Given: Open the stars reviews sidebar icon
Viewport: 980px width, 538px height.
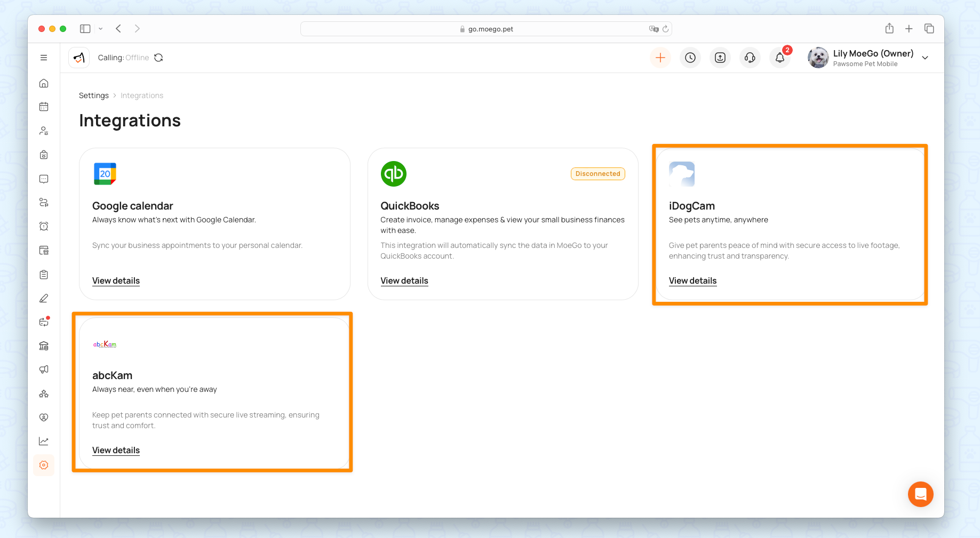Looking at the screenshot, I should pyautogui.click(x=44, y=394).
